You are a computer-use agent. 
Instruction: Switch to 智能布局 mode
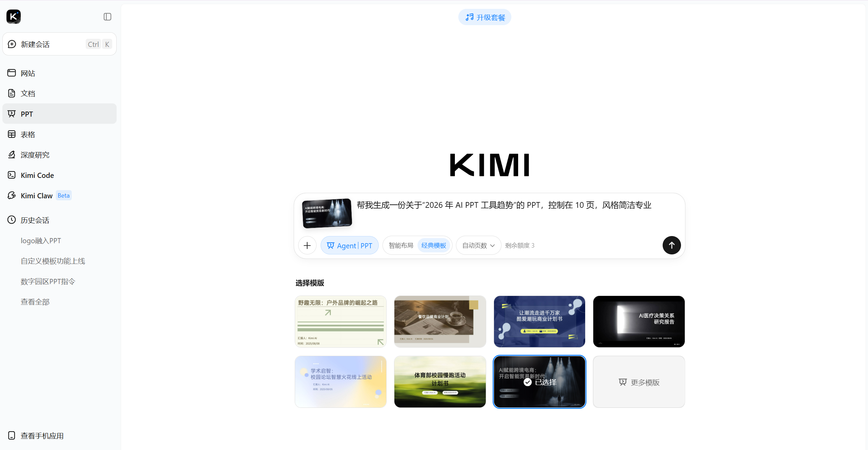pyautogui.click(x=401, y=245)
